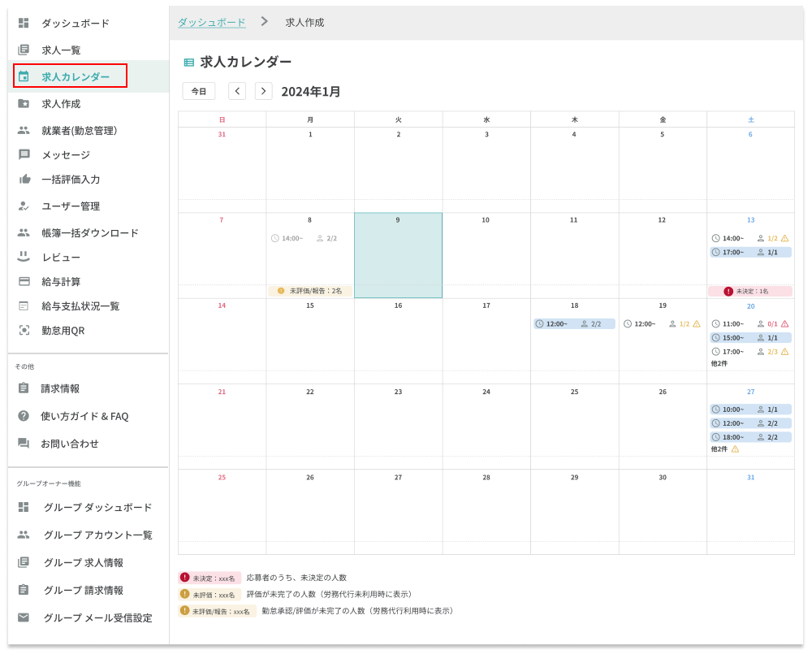Click the グループ ダッシュボード grid icon
812x650 pixels.
click(x=24, y=507)
